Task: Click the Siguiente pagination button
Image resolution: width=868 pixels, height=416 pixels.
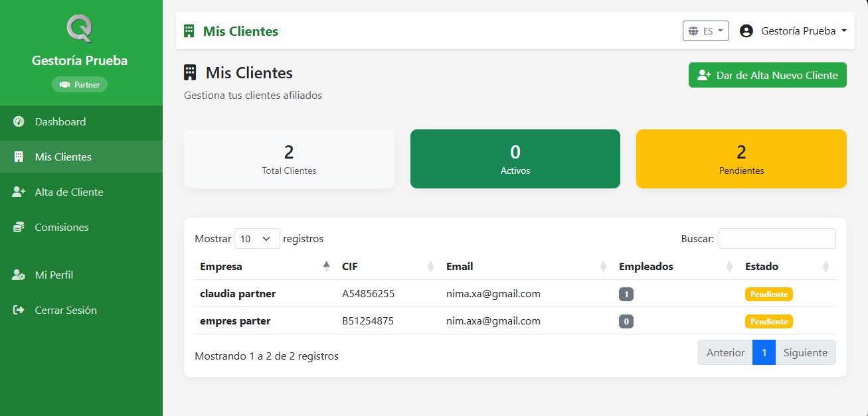Action: 806,352
